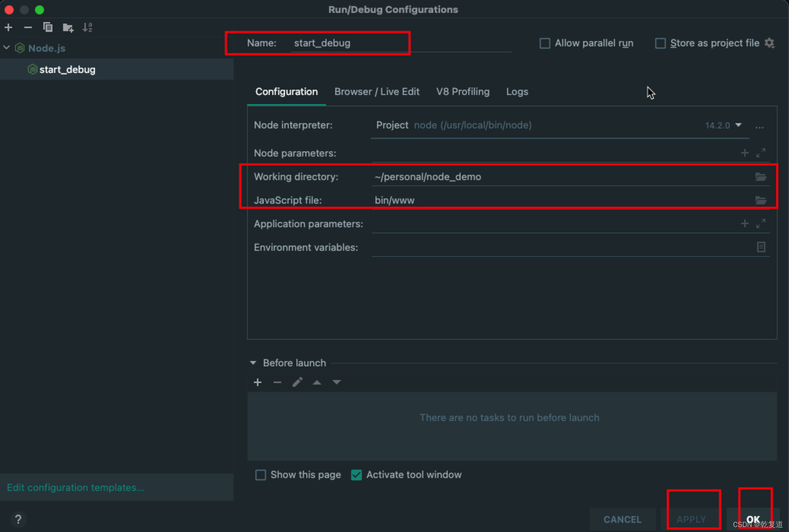Open environment variables editor icon
The height and width of the screenshot is (532, 789).
coord(760,247)
